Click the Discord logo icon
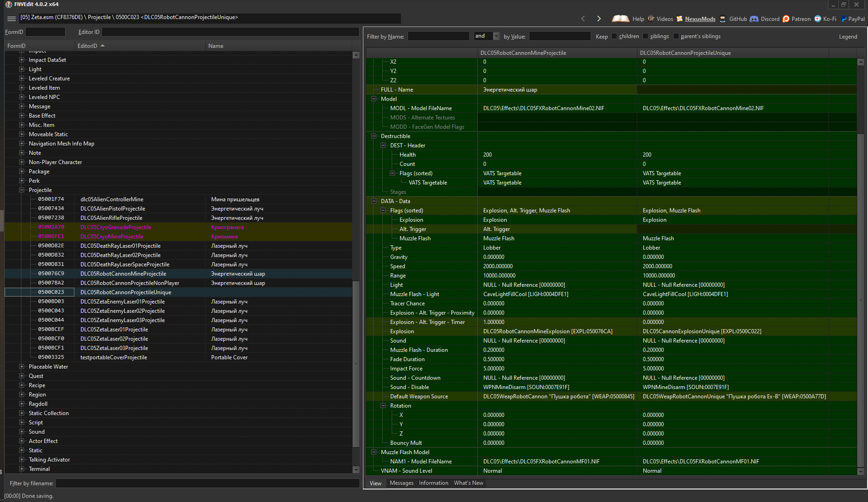Image resolution: width=868 pixels, height=502 pixels. click(754, 19)
